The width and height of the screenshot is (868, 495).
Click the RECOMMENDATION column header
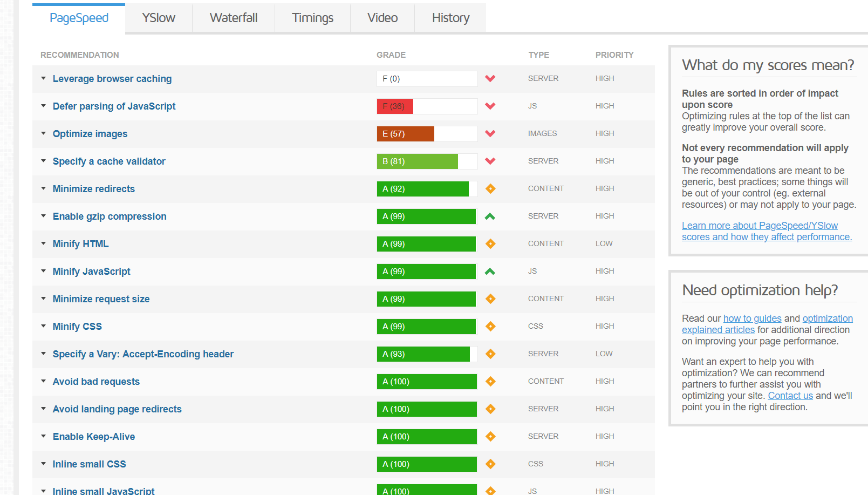(x=80, y=55)
